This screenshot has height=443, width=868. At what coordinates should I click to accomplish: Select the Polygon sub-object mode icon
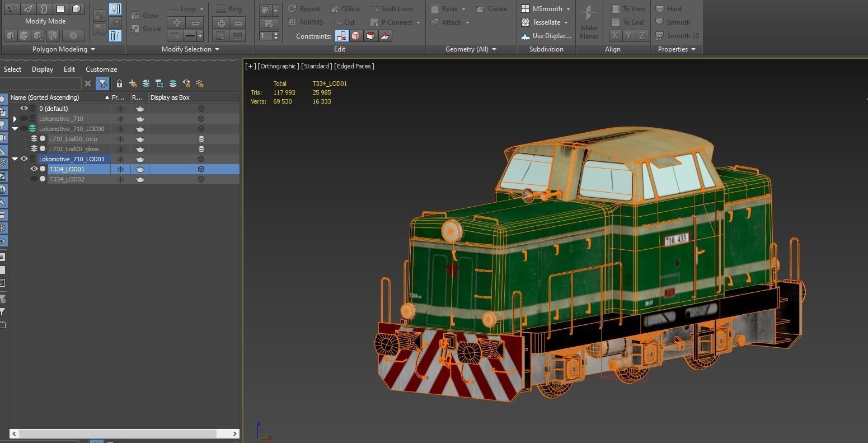point(60,9)
